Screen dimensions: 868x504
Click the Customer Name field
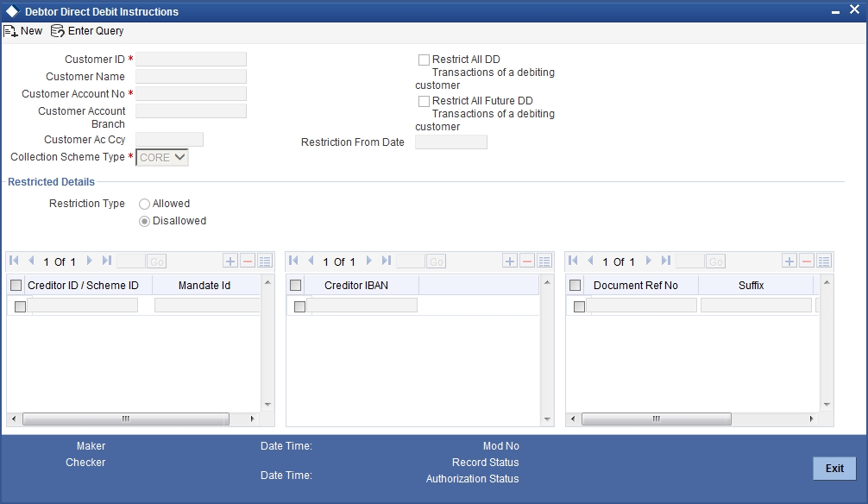pyautogui.click(x=191, y=77)
